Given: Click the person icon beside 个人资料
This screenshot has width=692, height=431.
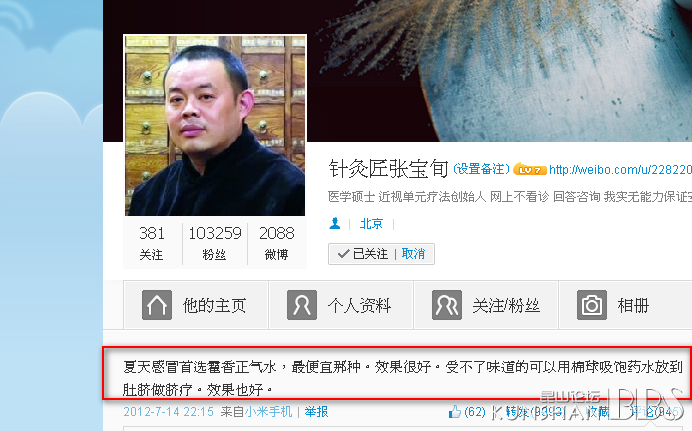Looking at the screenshot, I should 302,305.
